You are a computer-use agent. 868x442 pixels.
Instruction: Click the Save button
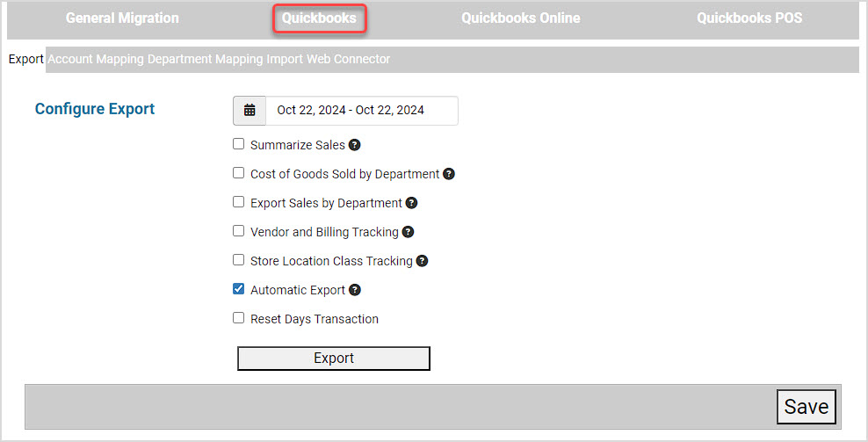click(806, 407)
